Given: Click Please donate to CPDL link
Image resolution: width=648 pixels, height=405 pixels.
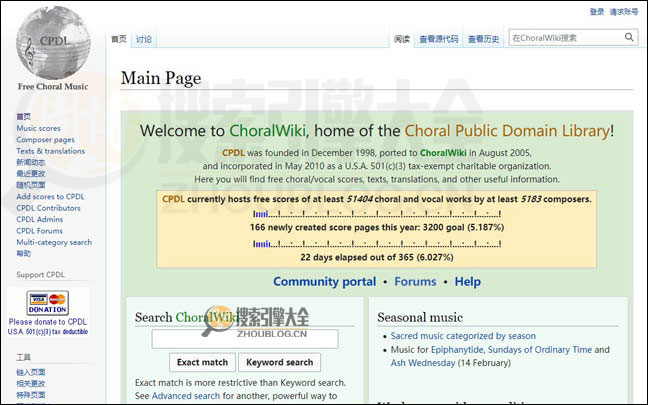Looking at the screenshot, I should coord(48,322).
